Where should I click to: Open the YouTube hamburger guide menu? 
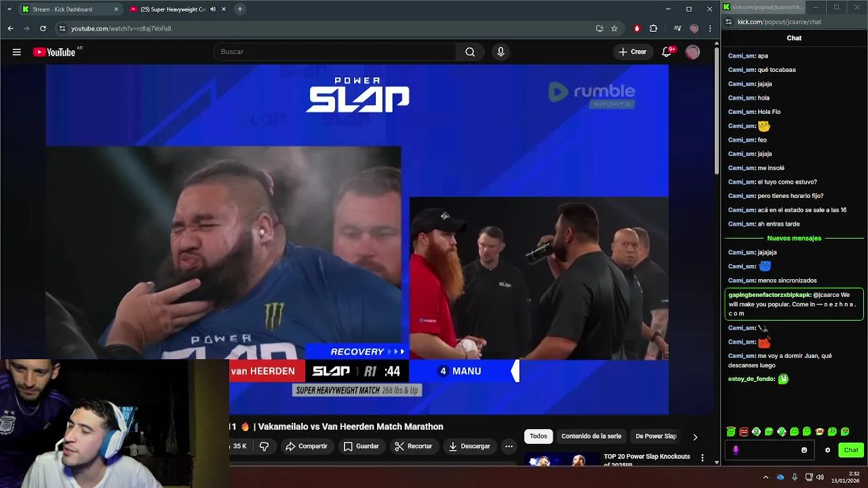pos(16,52)
